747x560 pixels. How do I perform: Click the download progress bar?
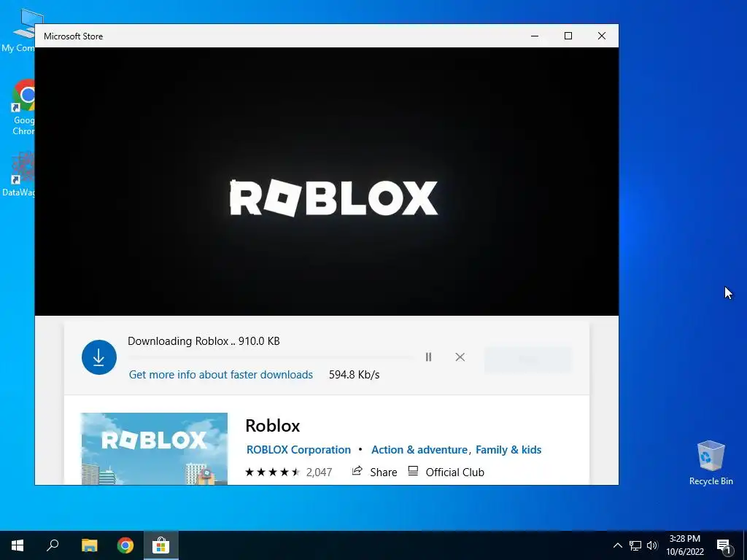[x=270, y=357]
